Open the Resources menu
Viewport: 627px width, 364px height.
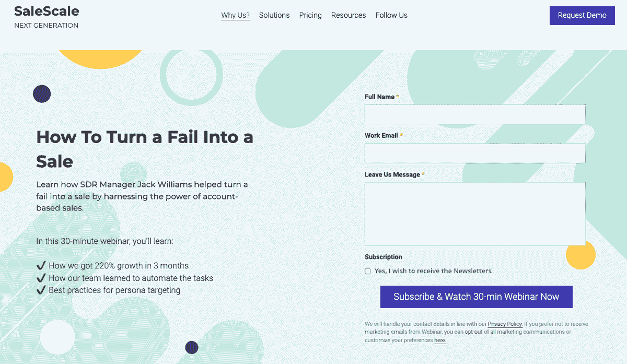349,15
